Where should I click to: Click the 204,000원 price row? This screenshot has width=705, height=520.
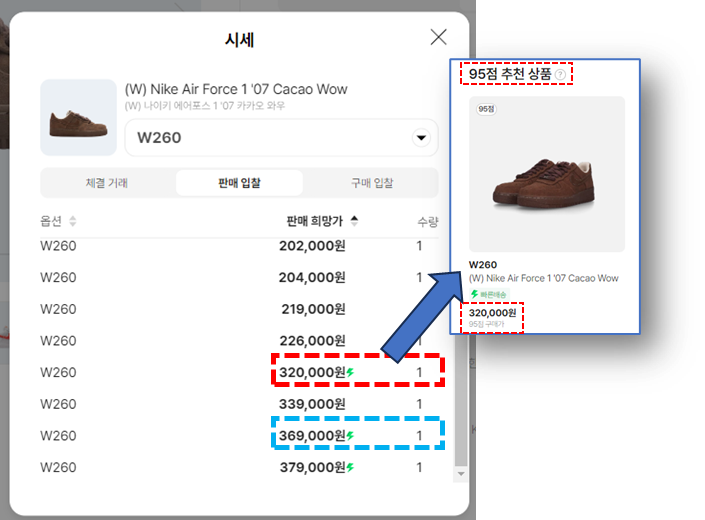click(239, 277)
